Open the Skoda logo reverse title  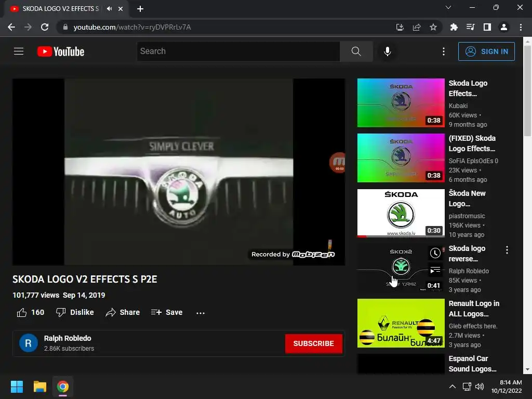pyautogui.click(x=467, y=254)
